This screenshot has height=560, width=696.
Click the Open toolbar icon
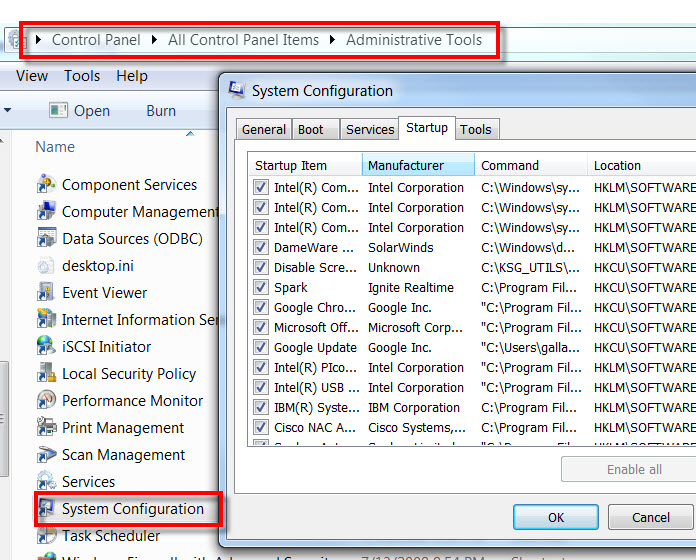58,110
